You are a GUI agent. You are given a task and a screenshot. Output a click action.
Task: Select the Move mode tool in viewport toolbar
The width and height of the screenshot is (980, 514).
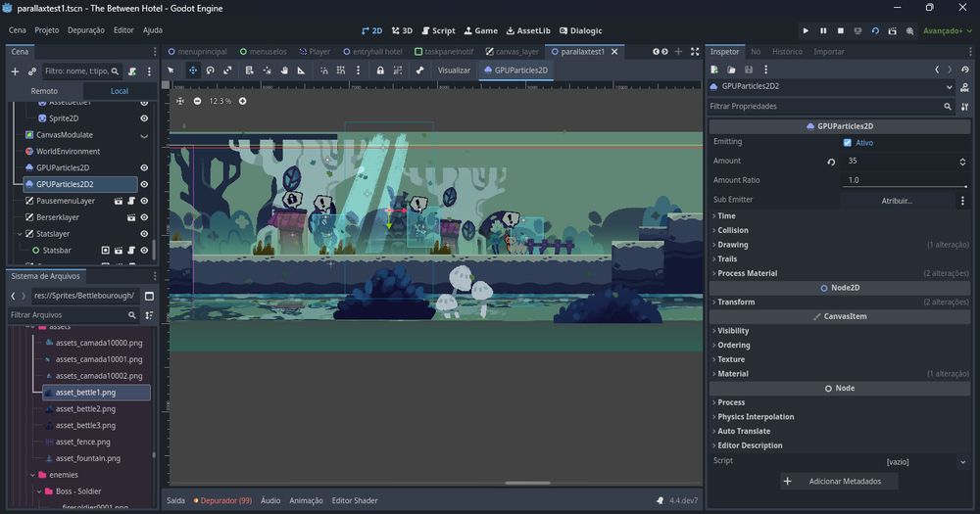click(192, 70)
